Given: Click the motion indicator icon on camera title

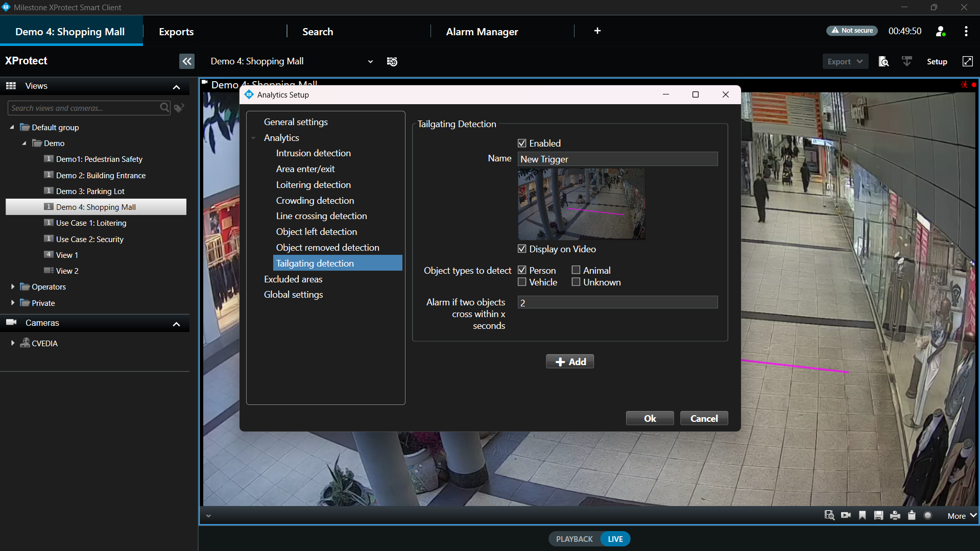Looking at the screenshot, I should tap(964, 85).
